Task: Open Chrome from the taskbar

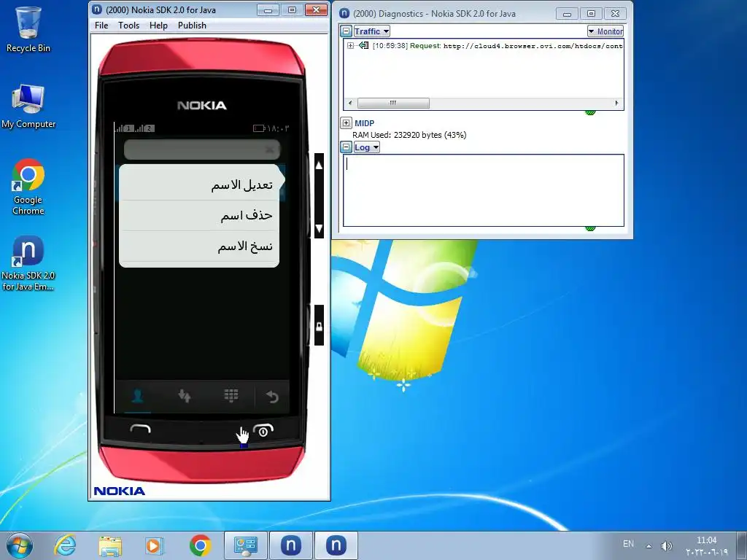Action: pos(200,545)
